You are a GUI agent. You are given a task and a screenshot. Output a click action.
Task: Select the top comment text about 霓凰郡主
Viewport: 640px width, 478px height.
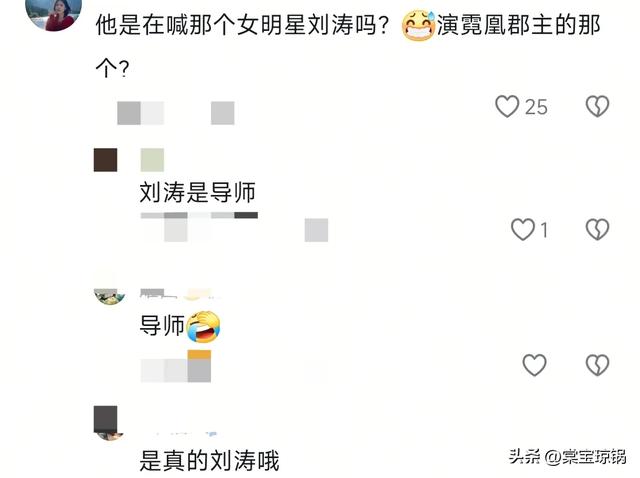tap(348, 45)
